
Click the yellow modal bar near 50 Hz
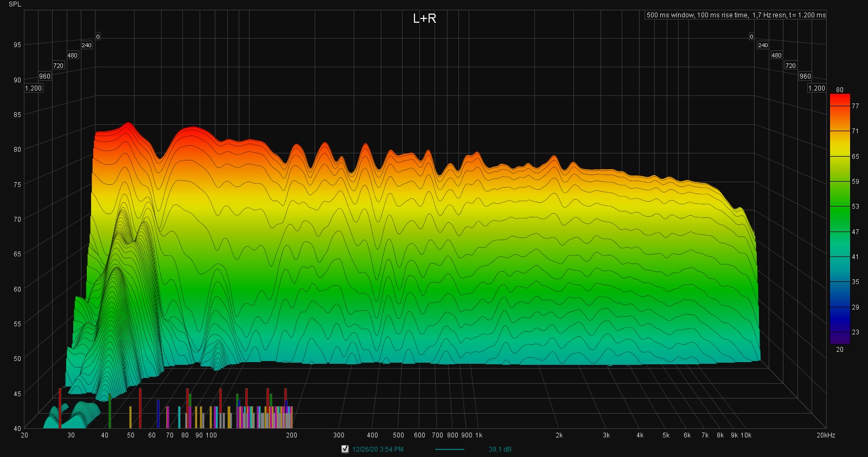pyautogui.click(x=130, y=416)
